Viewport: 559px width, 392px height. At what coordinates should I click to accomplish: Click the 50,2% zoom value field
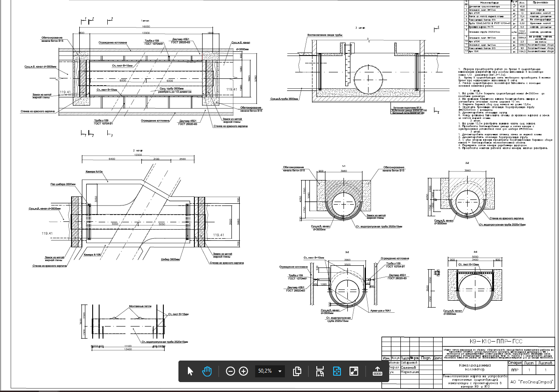[265, 371]
